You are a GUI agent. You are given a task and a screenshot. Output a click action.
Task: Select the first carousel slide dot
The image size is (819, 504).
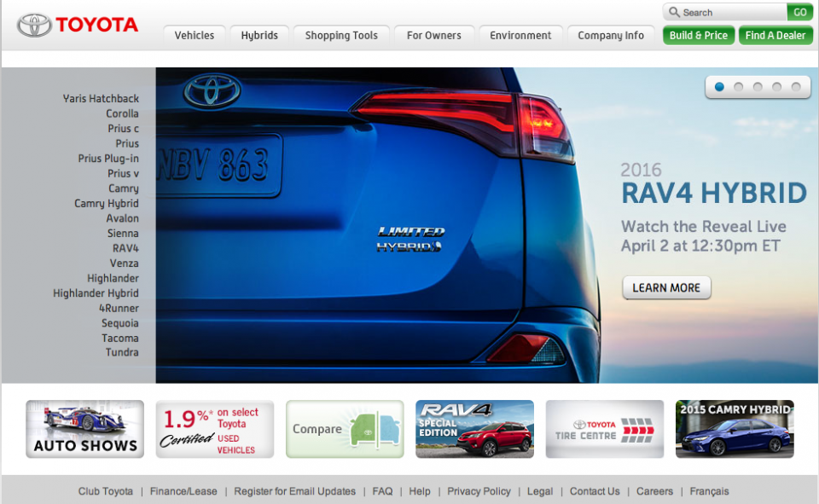(x=719, y=87)
